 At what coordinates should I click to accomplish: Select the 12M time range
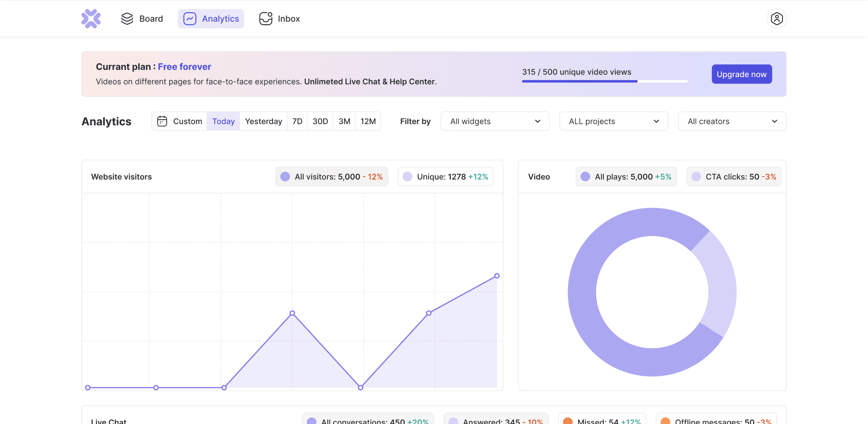(368, 121)
